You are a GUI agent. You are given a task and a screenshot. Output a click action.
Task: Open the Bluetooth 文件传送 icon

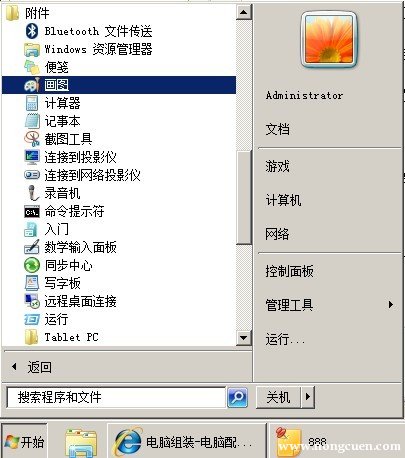coord(32,31)
